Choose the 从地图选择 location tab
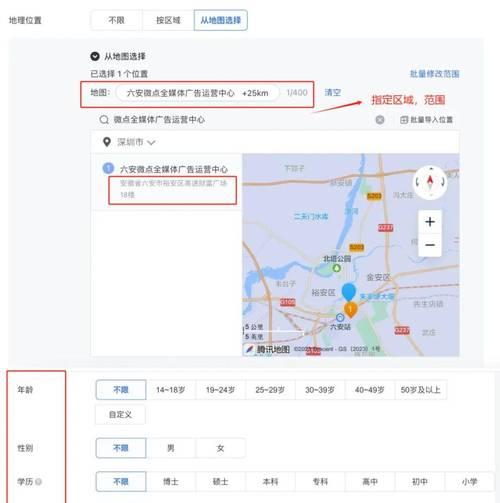This screenshot has height=503, width=500. [220, 20]
